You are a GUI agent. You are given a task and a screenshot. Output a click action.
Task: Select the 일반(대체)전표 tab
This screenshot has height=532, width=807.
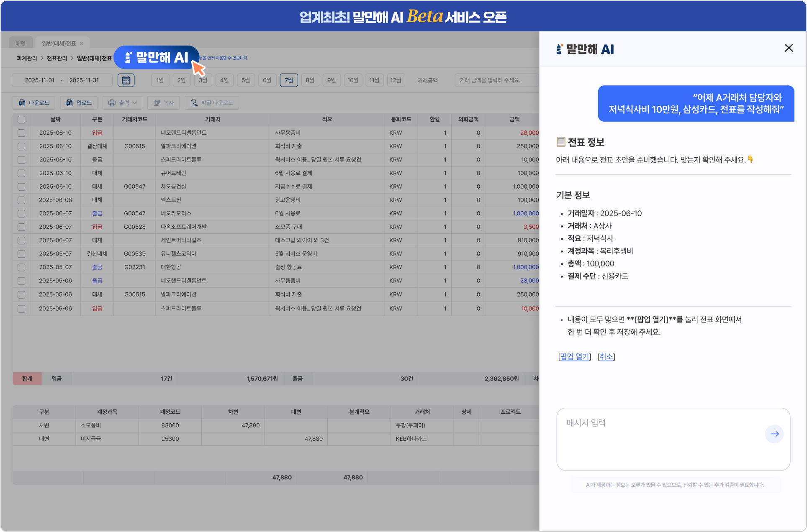click(59, 43)
